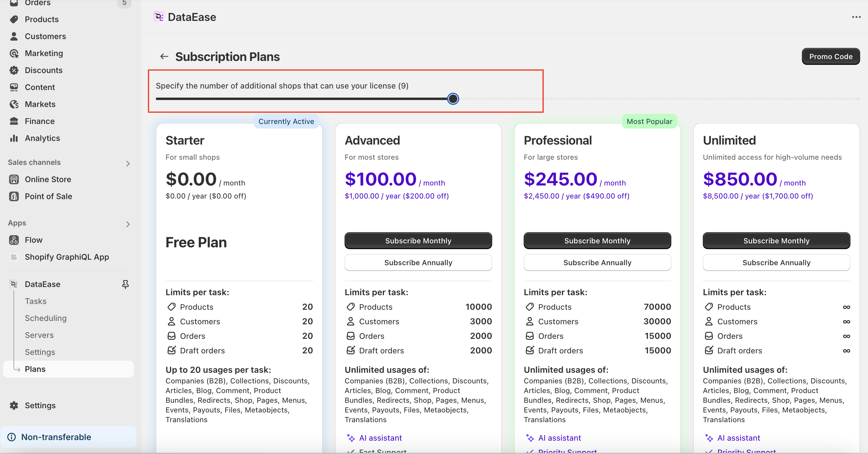Click the Markets globe icon in sidebar
Screen dimensions: 868x454
(14, 104)
